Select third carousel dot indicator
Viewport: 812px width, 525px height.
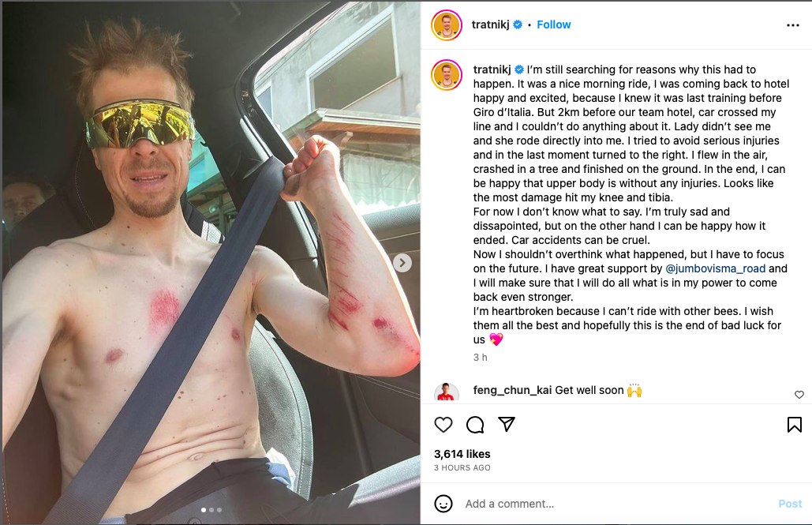point(219,510)
